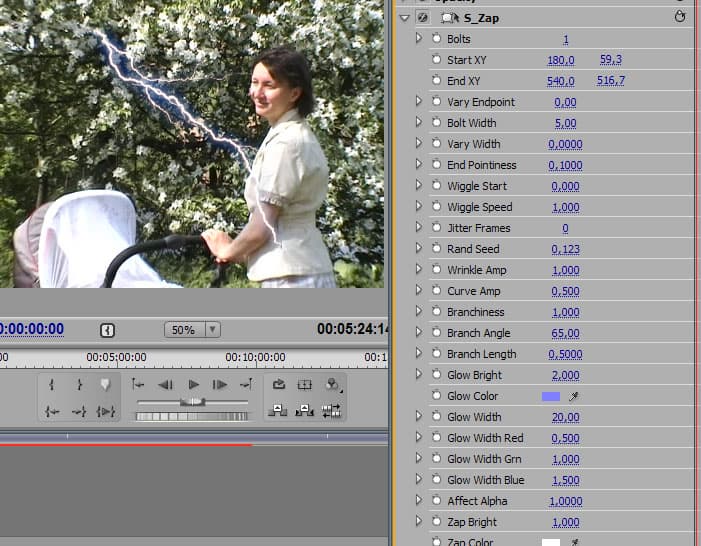Expand the Bolt Width parameter
701x546 pixels.
419,123
